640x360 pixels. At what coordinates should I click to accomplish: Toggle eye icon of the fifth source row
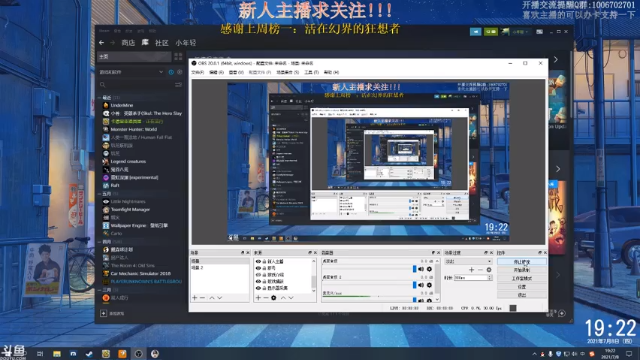(x=258, y=288)
